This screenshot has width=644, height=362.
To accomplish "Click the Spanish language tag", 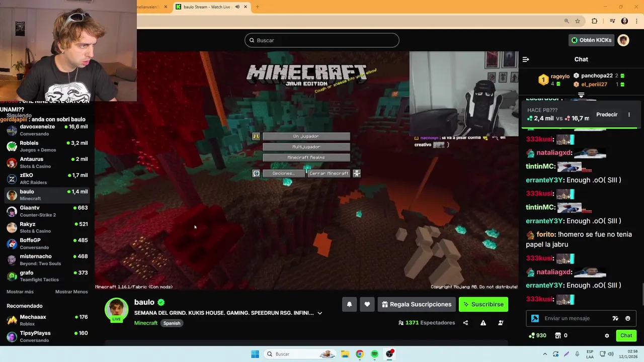I will [x=172, y=323].
